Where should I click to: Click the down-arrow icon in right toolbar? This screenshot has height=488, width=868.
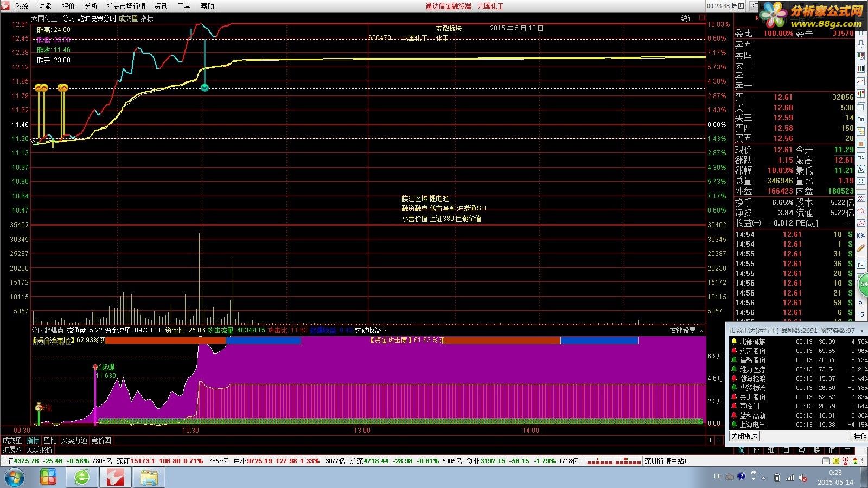[x=861, y=44]
